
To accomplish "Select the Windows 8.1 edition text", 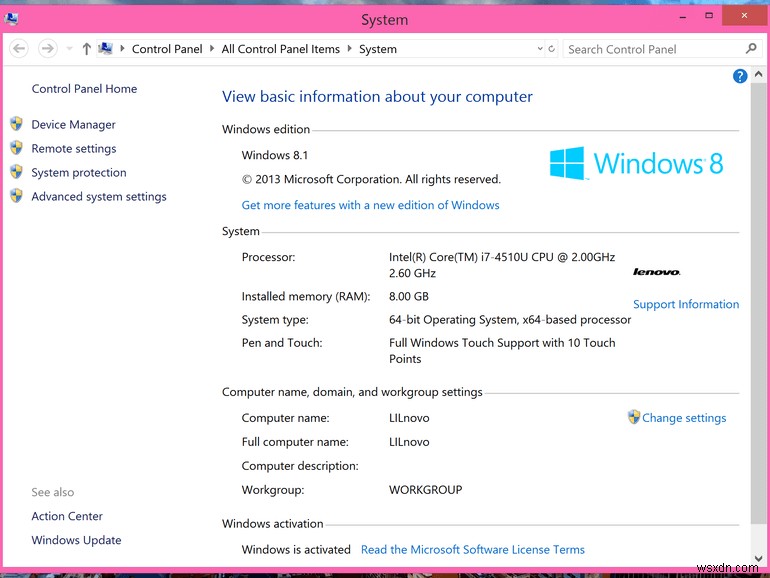I will pos(275,155).
